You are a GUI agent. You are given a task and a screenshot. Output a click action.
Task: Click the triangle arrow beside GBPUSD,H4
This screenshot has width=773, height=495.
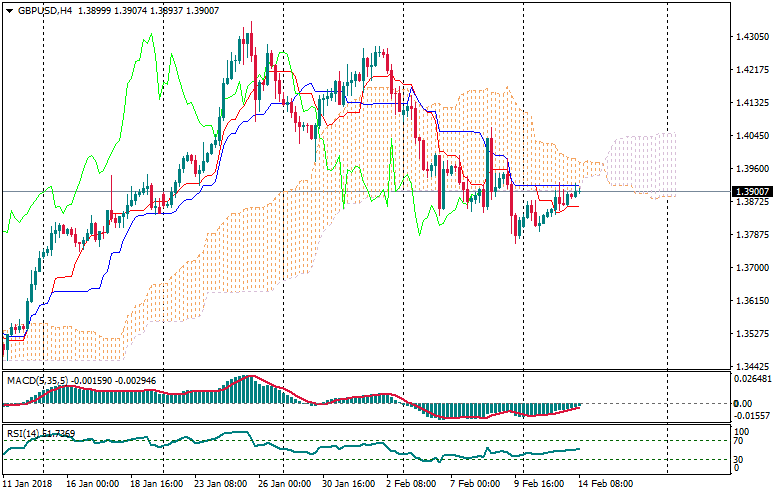(x=9, y=11)
